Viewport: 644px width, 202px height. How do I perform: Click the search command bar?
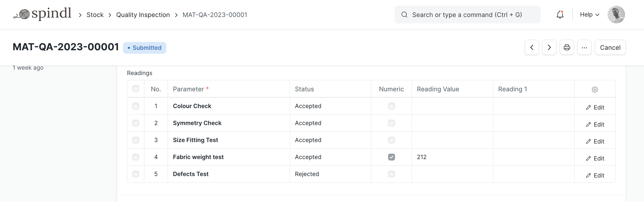click(467, 15)
